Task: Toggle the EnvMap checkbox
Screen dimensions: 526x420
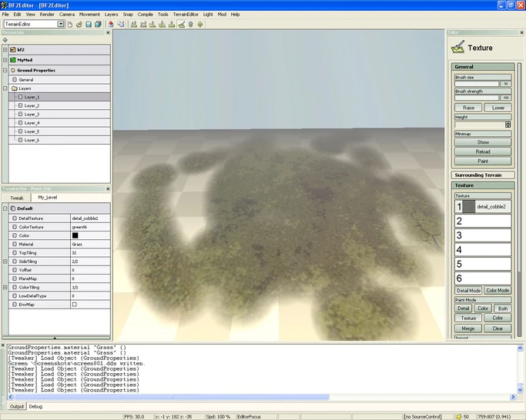Action: (74, 304)
